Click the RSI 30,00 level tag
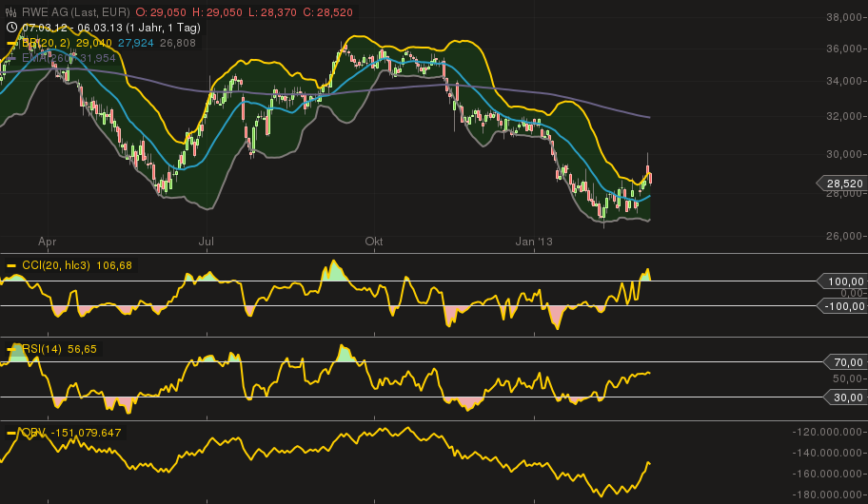Viewport: 868px width, 504px height. 846,397
